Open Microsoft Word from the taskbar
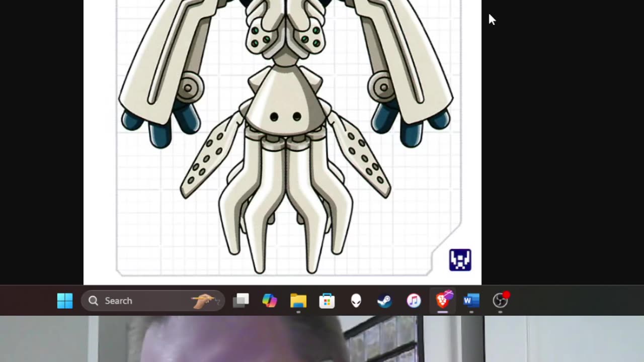The width and height of the screenshot is (644, 362). pyautogui.click(x=471, y=301)
